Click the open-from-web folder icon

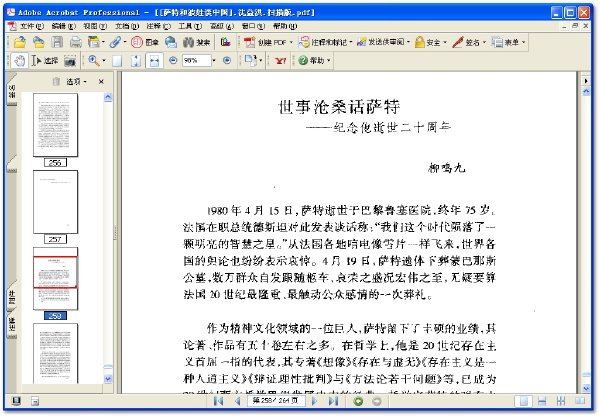click(x=38, y=42)
